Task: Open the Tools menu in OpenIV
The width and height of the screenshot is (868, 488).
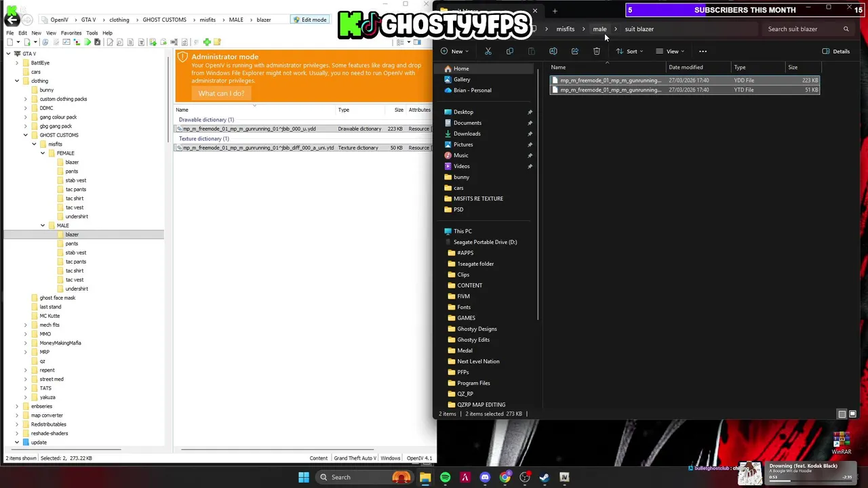Action: 92,33
